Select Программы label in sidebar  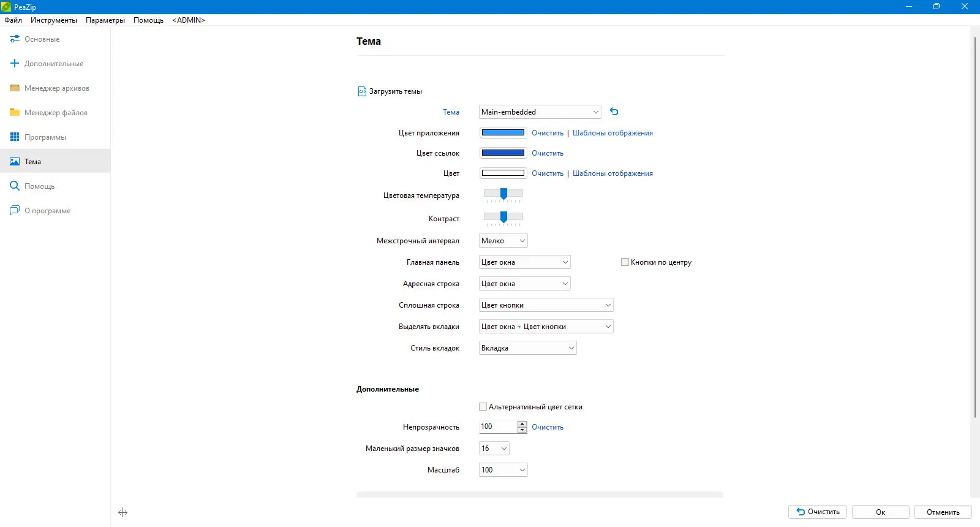45,137
